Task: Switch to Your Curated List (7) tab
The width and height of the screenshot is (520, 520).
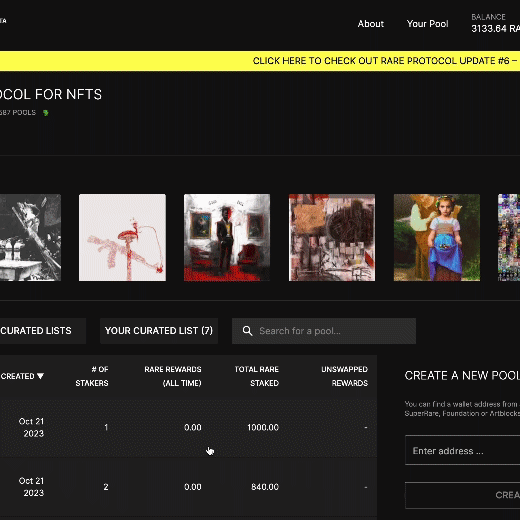Action: point(159,331)
